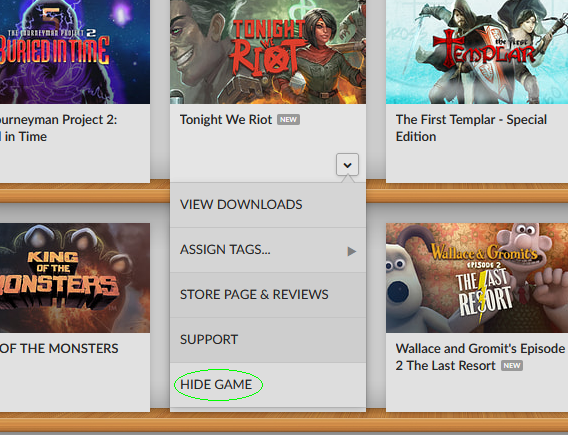Open the ASSIGN TAGS... submenu
This screenshot has width=568, height=435.
tap(268, 250)
